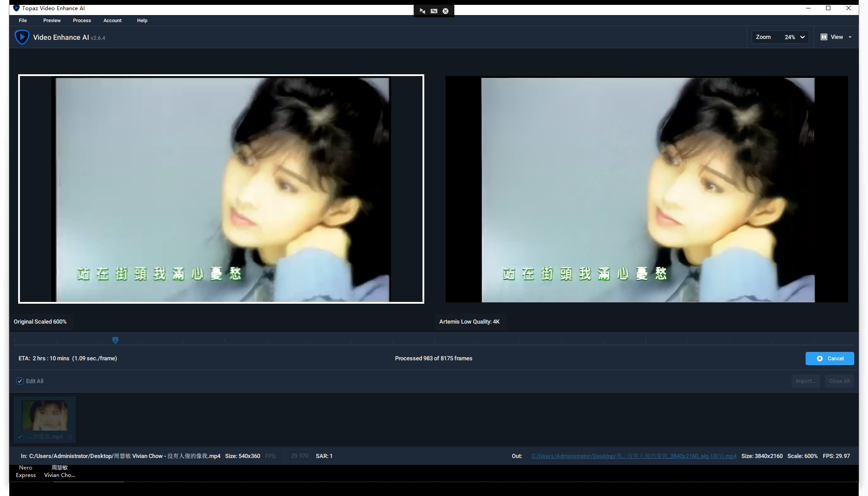Click the blue timeline playhead marker
868x496 pixels.
coord(115,340)
